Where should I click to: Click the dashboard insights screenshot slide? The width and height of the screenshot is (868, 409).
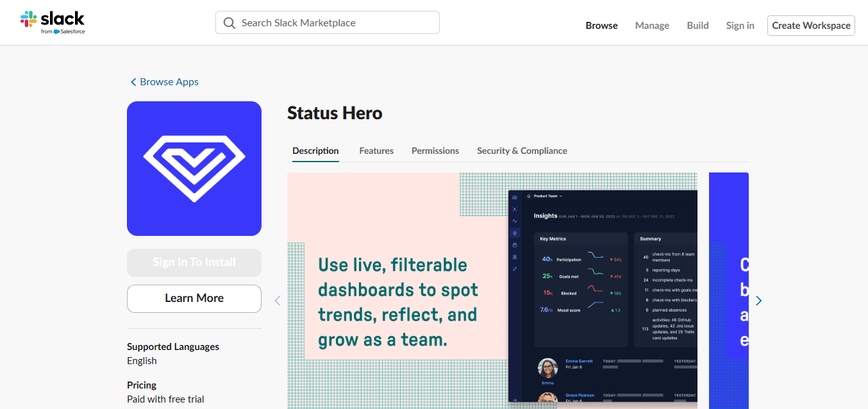tap(492, 290)
